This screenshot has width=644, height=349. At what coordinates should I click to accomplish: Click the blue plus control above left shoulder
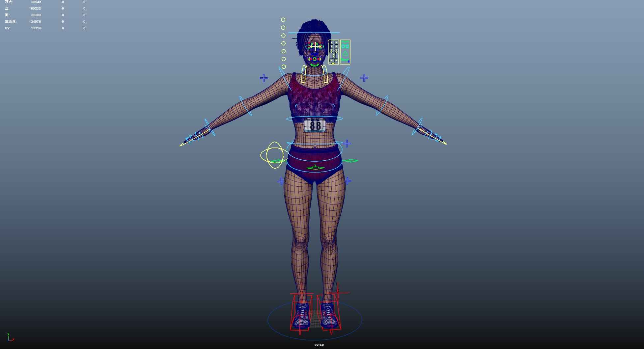(264, 78)
